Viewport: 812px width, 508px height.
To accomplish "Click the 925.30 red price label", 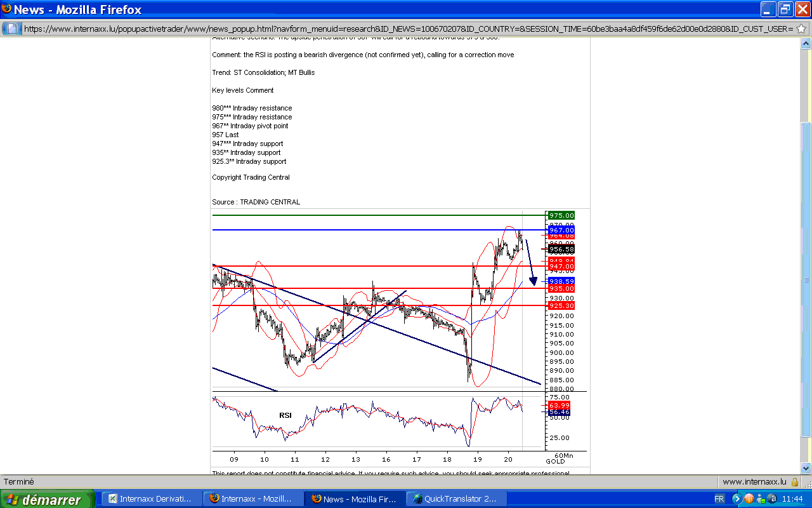I will 561,305.
